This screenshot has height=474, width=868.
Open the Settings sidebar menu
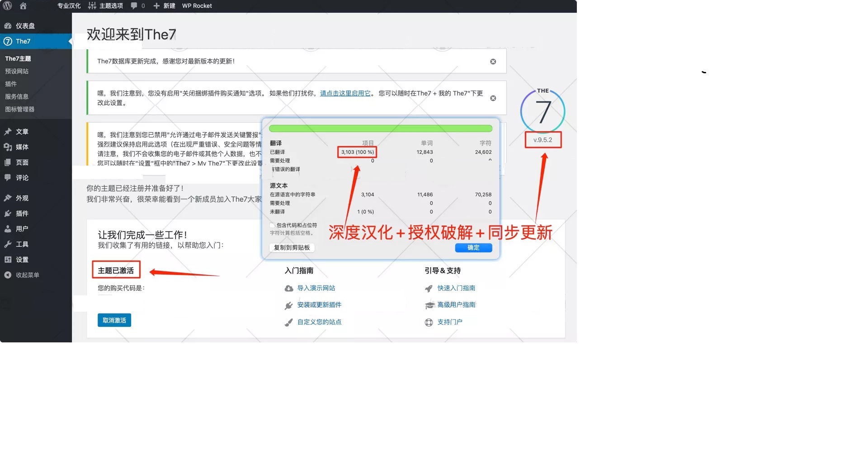(22, 260)
